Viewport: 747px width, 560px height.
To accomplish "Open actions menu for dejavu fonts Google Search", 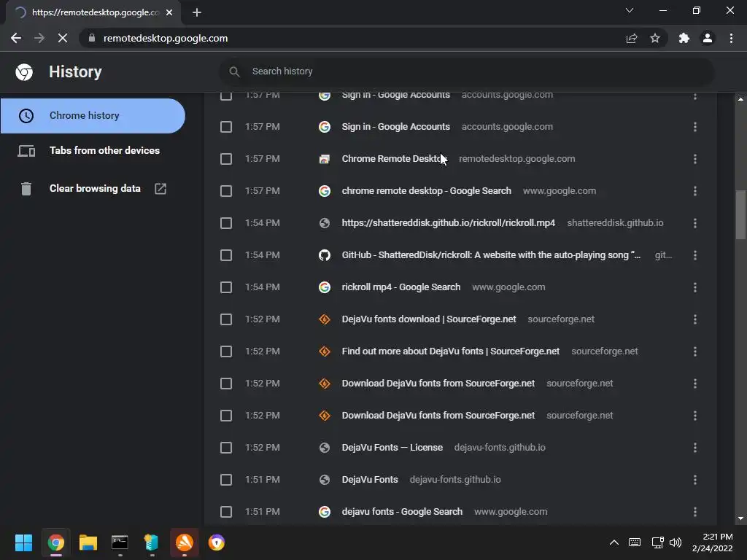I will [695, 511].
